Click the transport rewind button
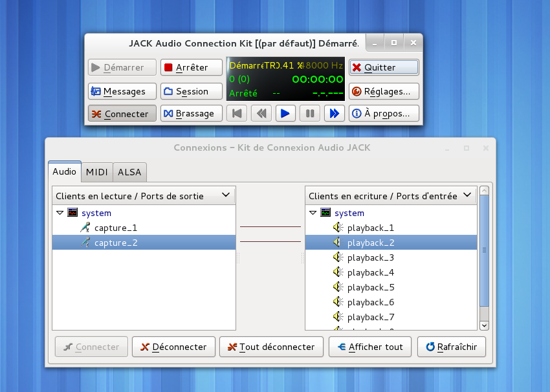Screen dimensions: 550x392 pyautogui.click(x=261, y=114)
